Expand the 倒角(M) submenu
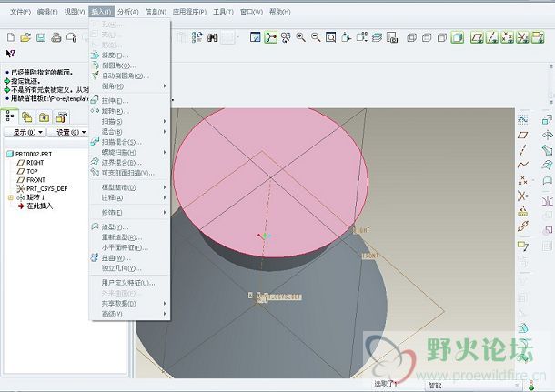Viewport: 555px width, 392px height. 129,86
